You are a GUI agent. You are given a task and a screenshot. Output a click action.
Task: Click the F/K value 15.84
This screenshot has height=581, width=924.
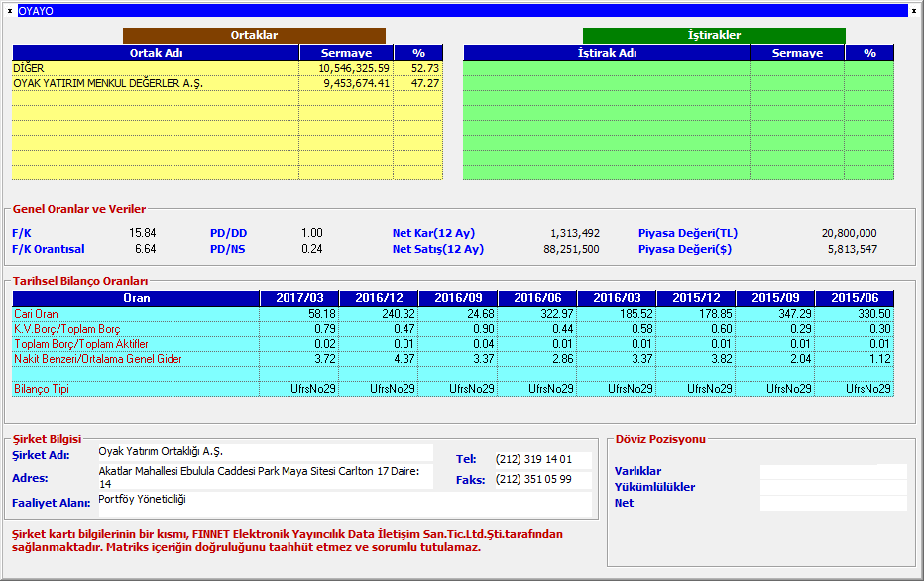click(x=143, y=233)
